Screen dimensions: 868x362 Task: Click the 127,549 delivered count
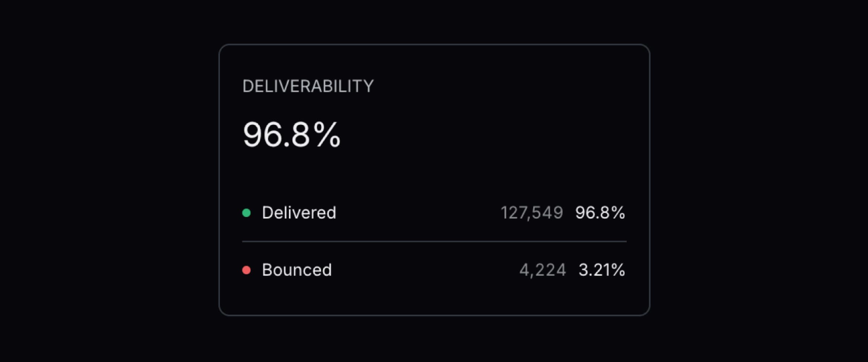(x=532, y=212)
